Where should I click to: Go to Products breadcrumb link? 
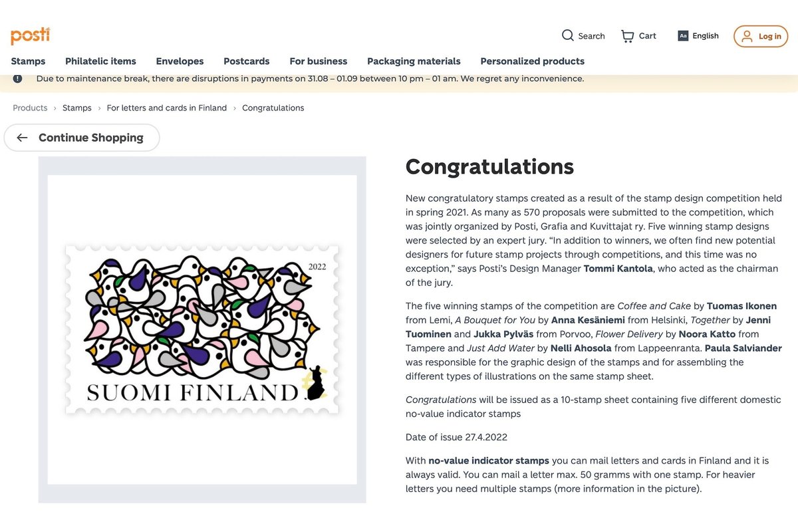click(30, 108)
